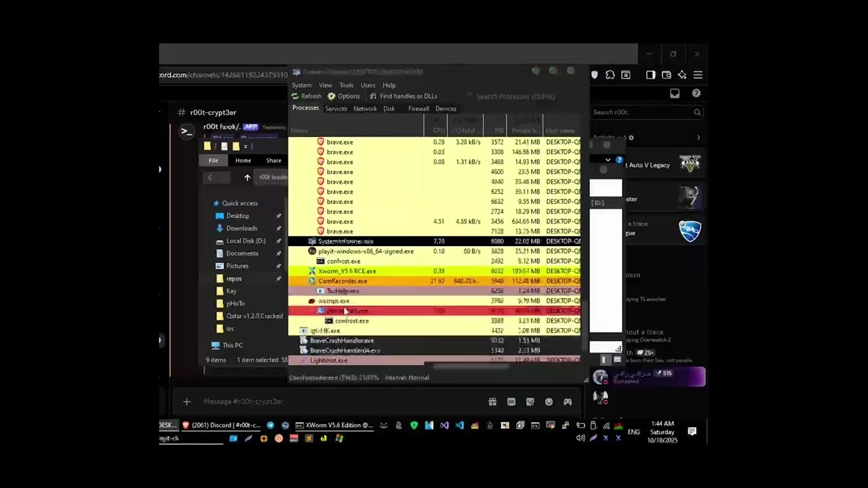Open the Share ribbon tab in File Explorer
The height and width of the screenshot is (488, 868).
pos(274,161)
